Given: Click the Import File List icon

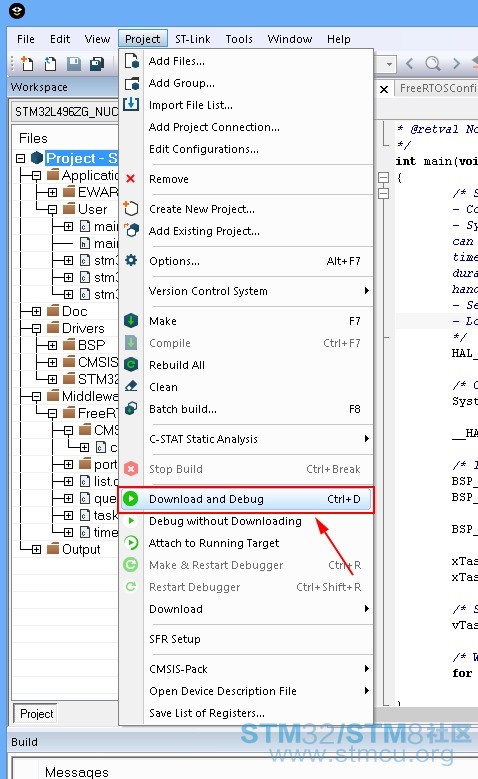Looking at the screenshot, I should pyautogui.click(x=131, y=104).
